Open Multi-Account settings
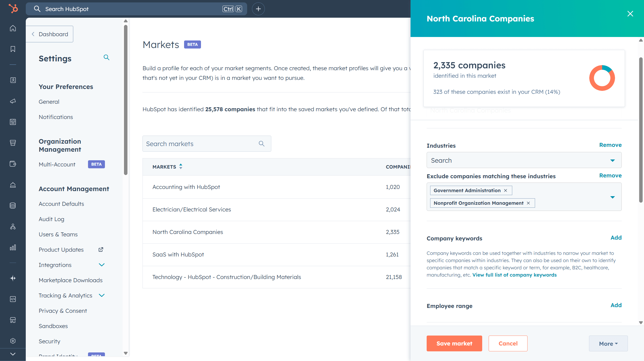The height and width of the screenshot is (361, 644). point(57,165)
